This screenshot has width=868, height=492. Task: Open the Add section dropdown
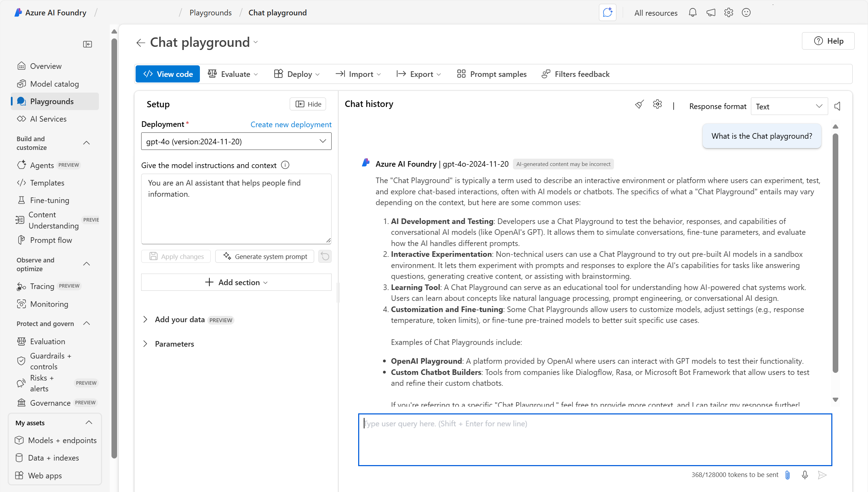236,282
